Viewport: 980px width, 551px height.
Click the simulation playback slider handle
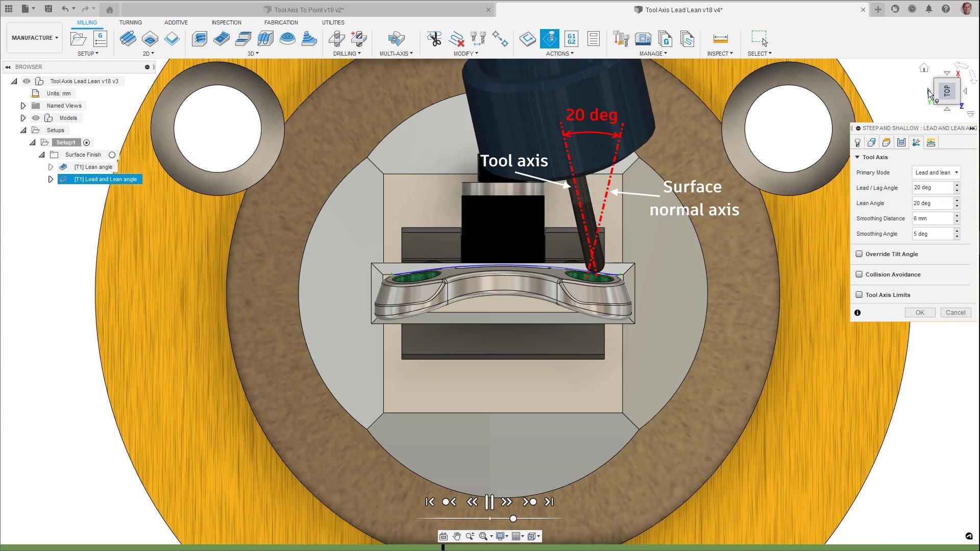[513, 519]
